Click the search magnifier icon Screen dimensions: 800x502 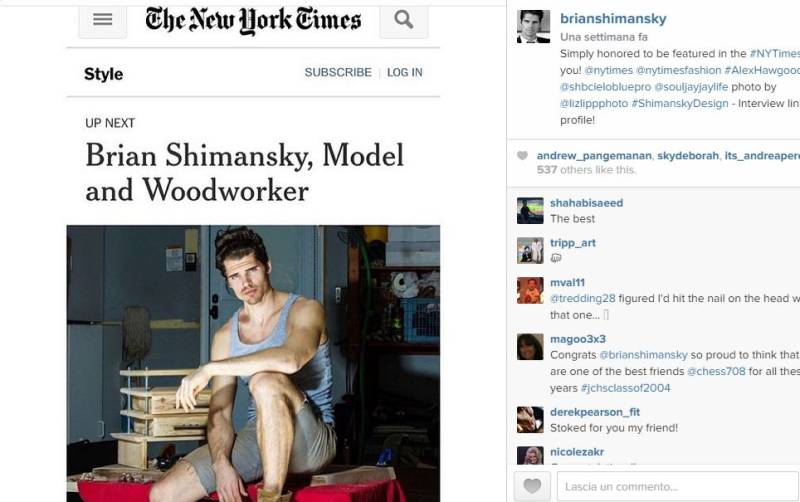404,20
